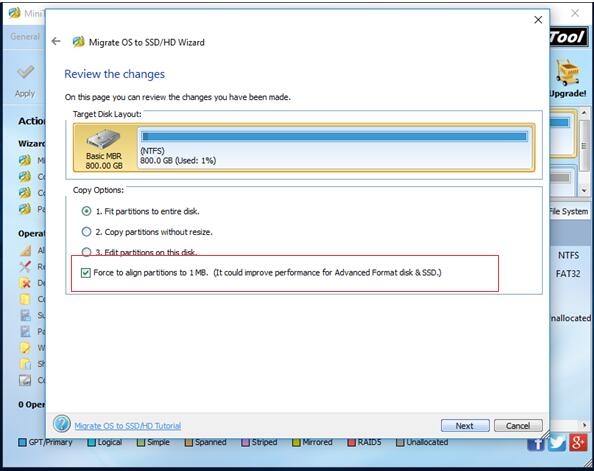Click Copy Partition wizard icon in sidebar
Image resolution: width=594 pixels, height=471 pixels.
(x=25, y=177)
